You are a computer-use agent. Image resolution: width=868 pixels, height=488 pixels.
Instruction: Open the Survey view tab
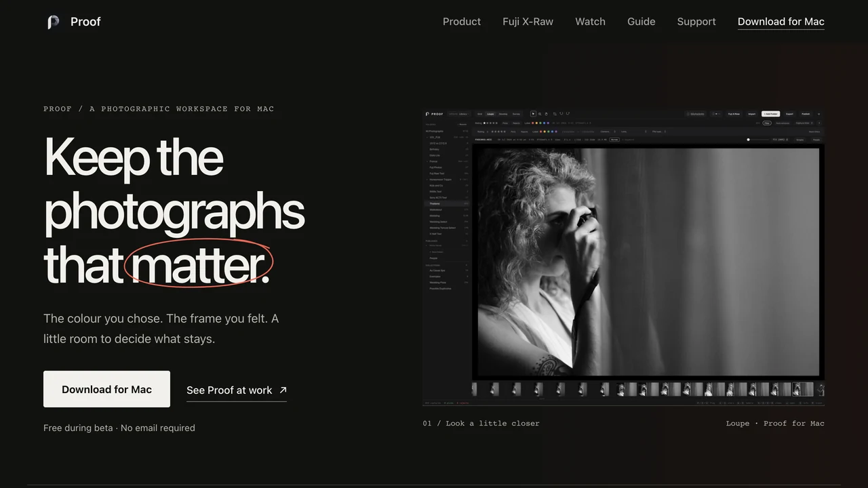(x=516, y=114)
